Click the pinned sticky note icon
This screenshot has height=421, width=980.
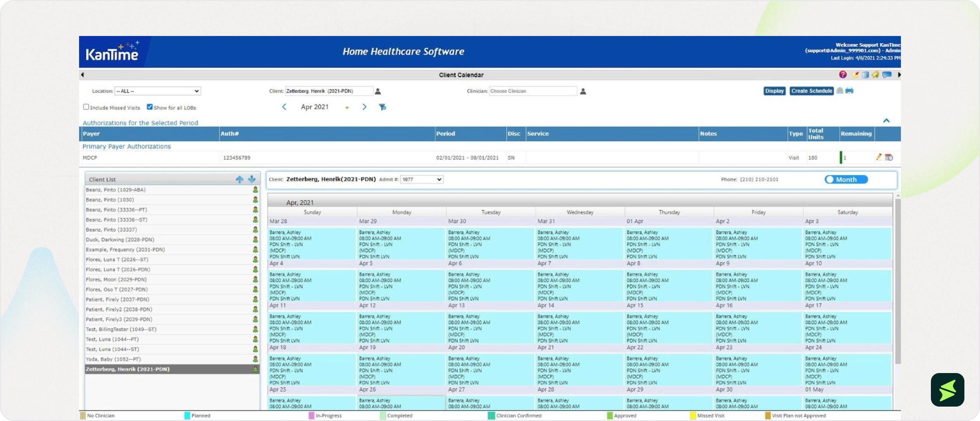(855, 75)
